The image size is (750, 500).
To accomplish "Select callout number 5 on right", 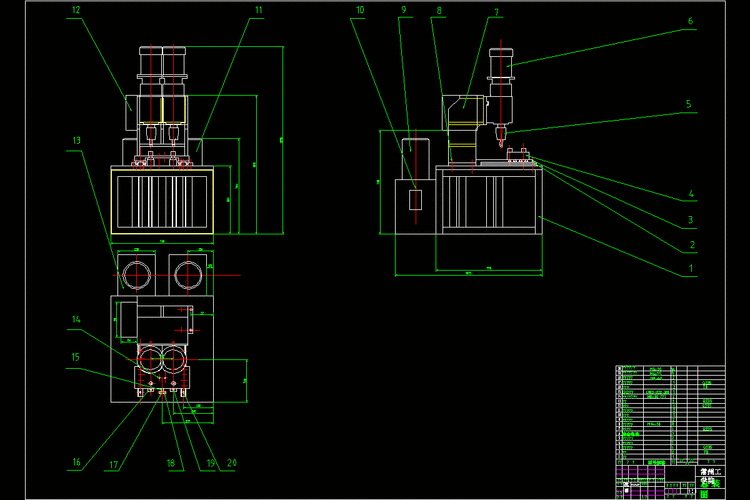I will pos(689,103).
